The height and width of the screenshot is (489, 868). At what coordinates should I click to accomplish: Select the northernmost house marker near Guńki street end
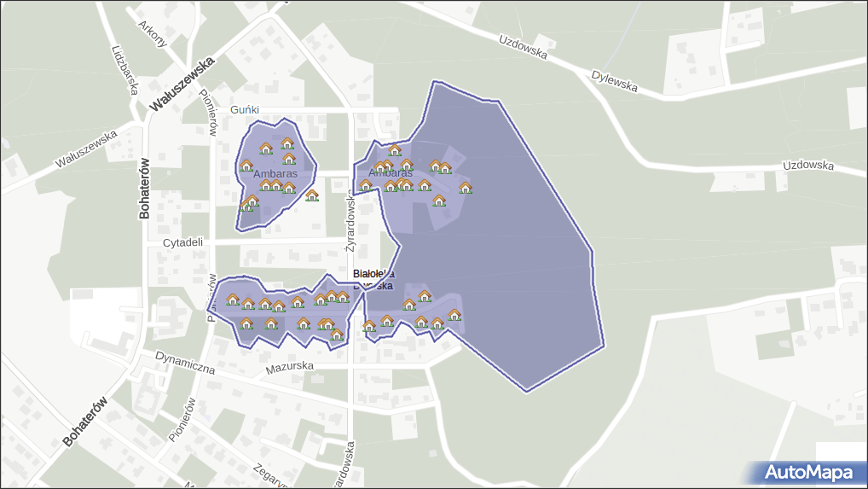click(x=395, y=150)
